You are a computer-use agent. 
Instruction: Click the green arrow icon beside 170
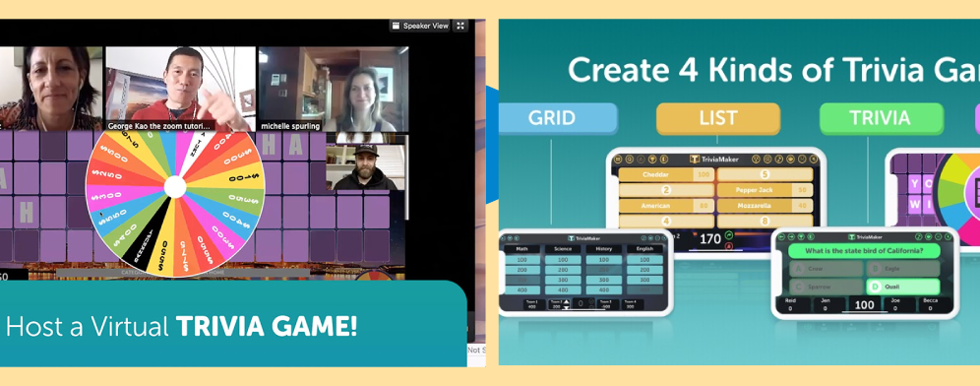coord(729,235)
